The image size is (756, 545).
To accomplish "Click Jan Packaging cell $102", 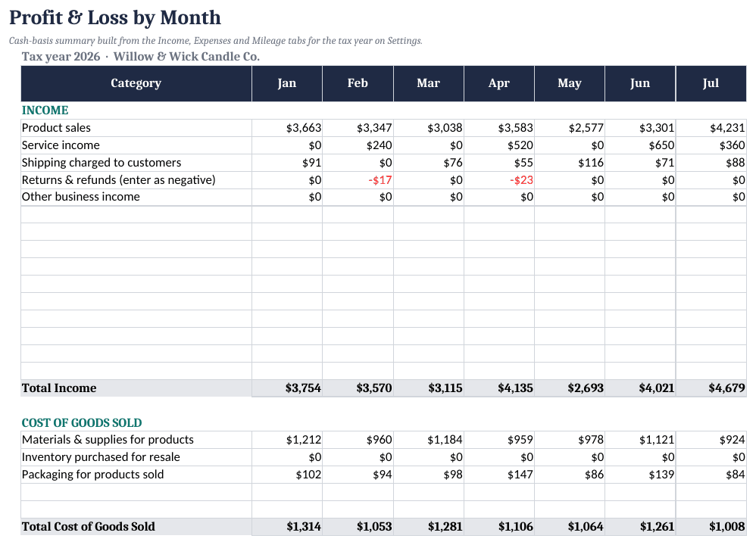I will pos(287,474).
